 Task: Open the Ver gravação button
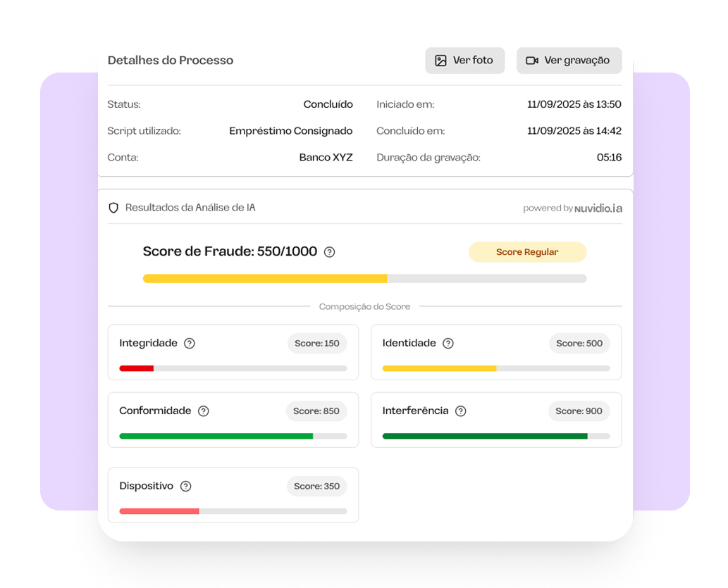click(569, 61)
